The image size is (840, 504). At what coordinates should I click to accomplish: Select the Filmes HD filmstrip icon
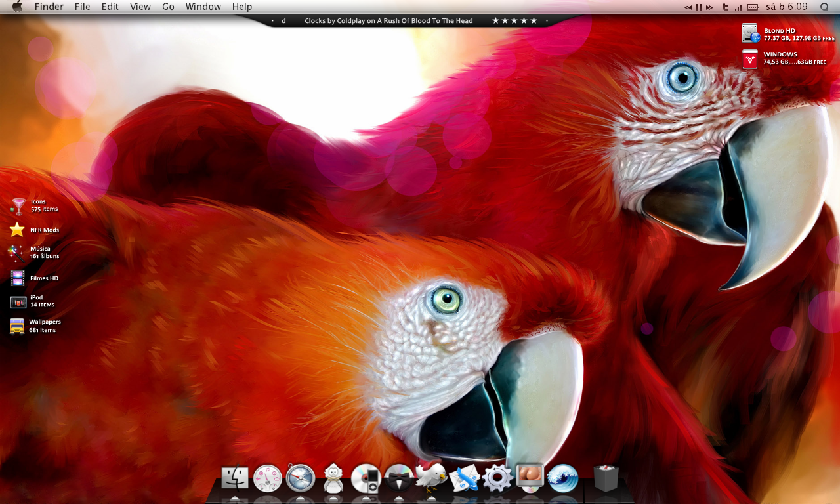pos(18,278)
